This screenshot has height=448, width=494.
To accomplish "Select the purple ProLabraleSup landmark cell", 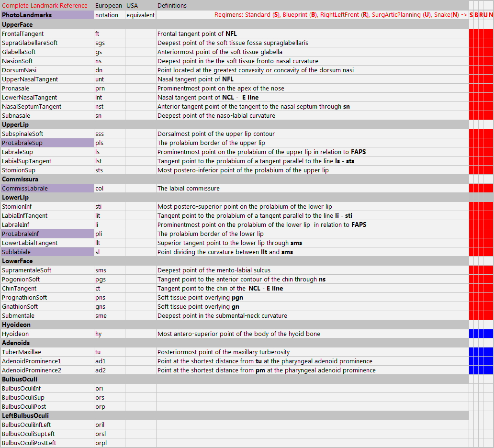I will (47, 143).
